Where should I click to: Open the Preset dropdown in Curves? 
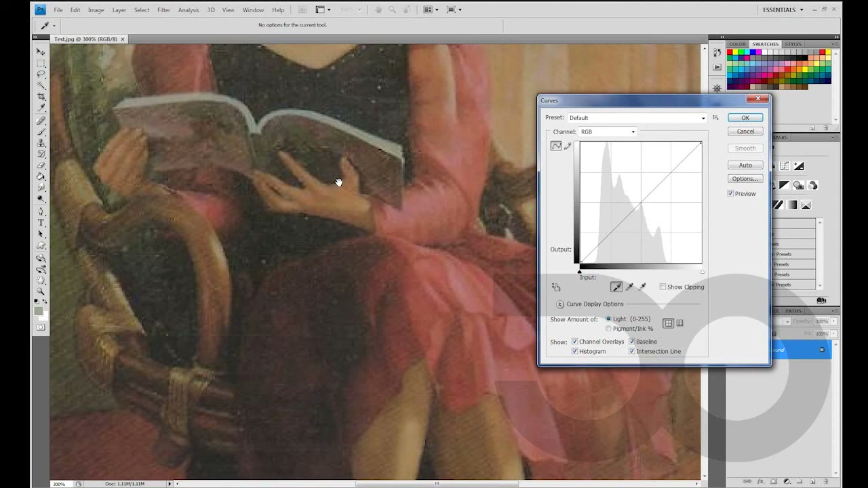(x=637, y=118)
